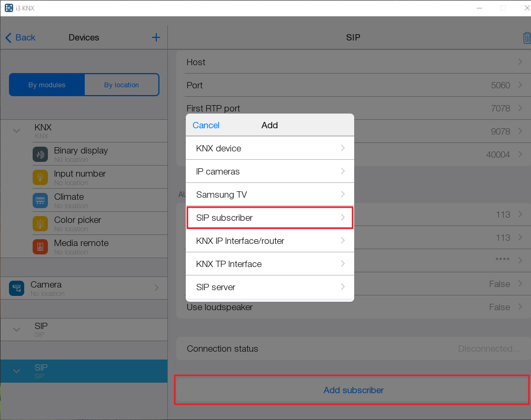Screen dimensions: 531x420
Task: Delete device using trash icon
Action: point(526,38)
